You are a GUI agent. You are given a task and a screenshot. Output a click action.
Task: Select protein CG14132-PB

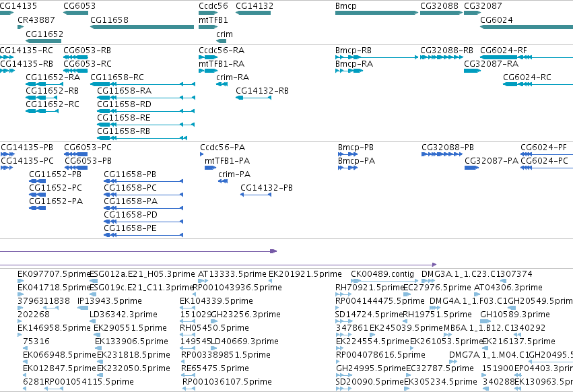tap(256, 195)
